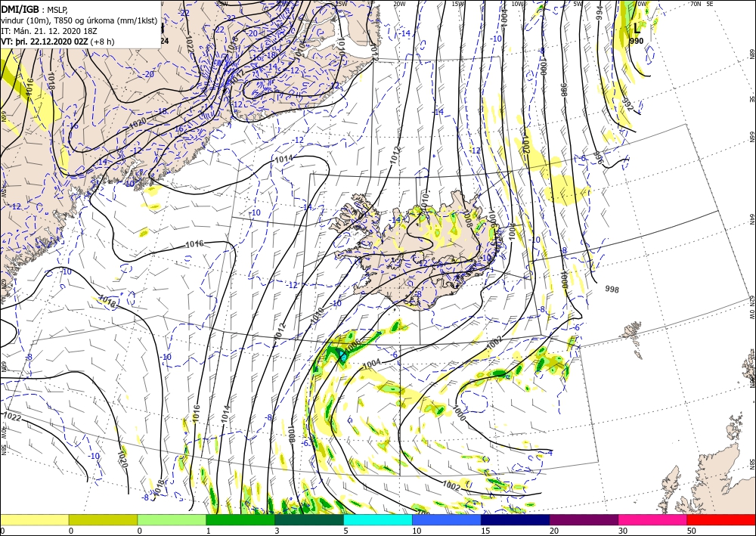Click the legend scale value 5

346,531
